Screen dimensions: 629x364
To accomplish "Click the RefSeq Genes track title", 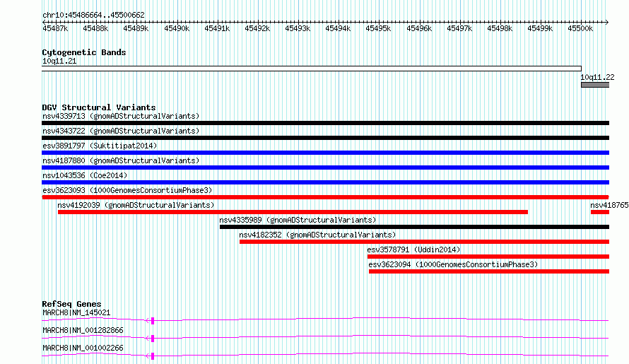I will pos(71,304).
